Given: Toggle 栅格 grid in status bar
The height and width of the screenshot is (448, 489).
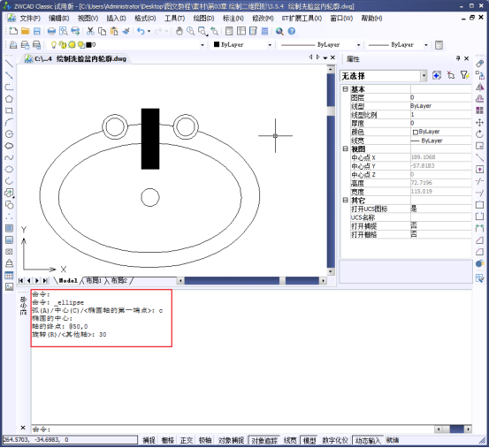Looking at the screenshot, I should 167,440.
